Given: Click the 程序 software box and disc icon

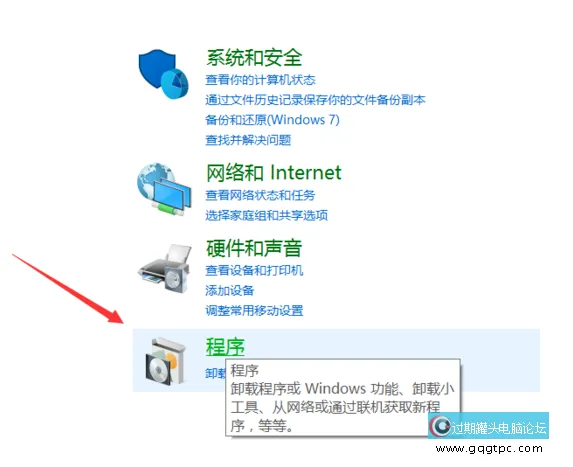Looking at the screenshot, I should [166, 361].
